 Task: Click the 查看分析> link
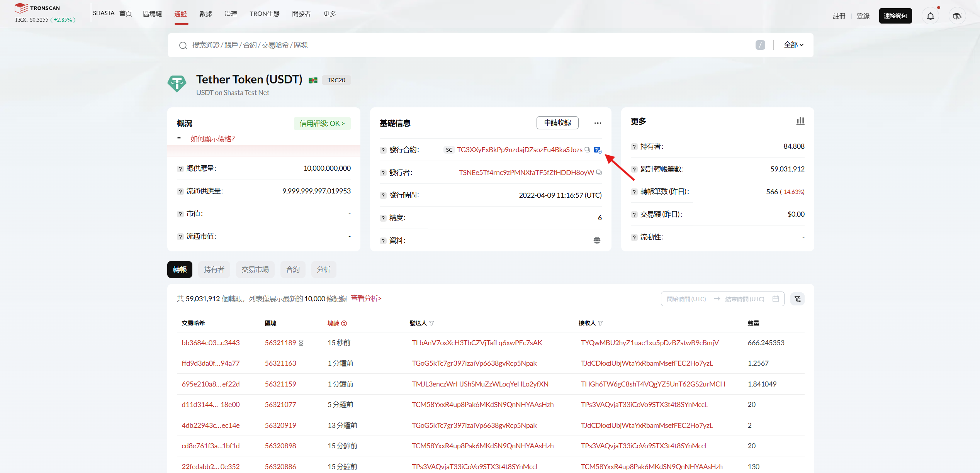pos(366,298)
